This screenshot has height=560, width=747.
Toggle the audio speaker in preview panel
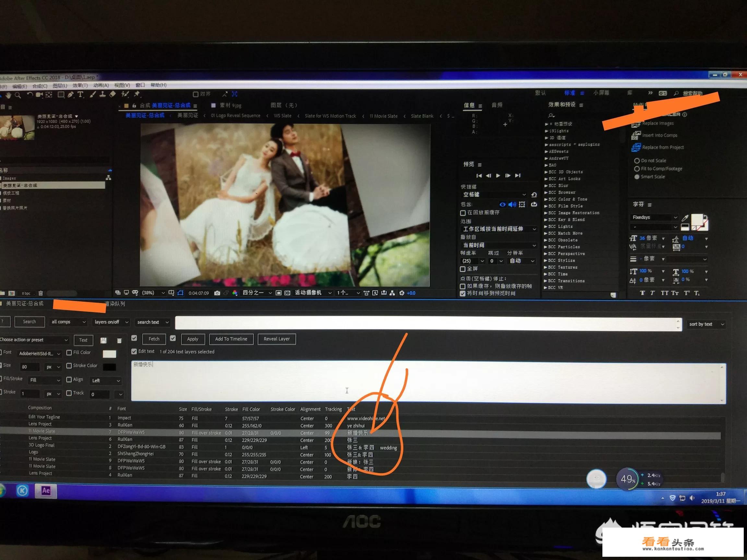tap(512, 204)
